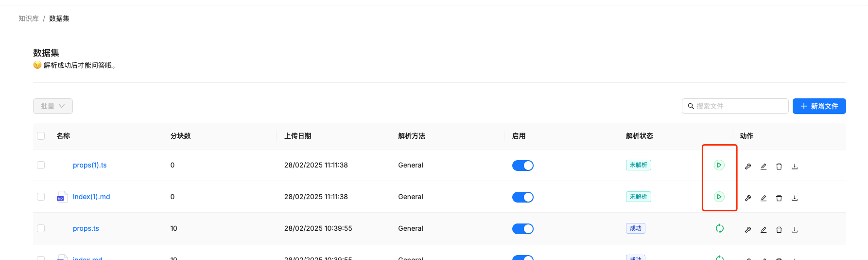Image resolution: width=868 pixels, height=260 pixels.
Task: Delete props(1).ts via trash icon
Action: [779, 167]
